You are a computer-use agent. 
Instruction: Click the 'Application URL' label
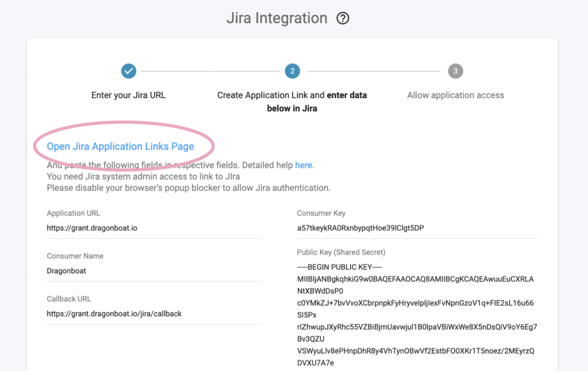(73, 213)
